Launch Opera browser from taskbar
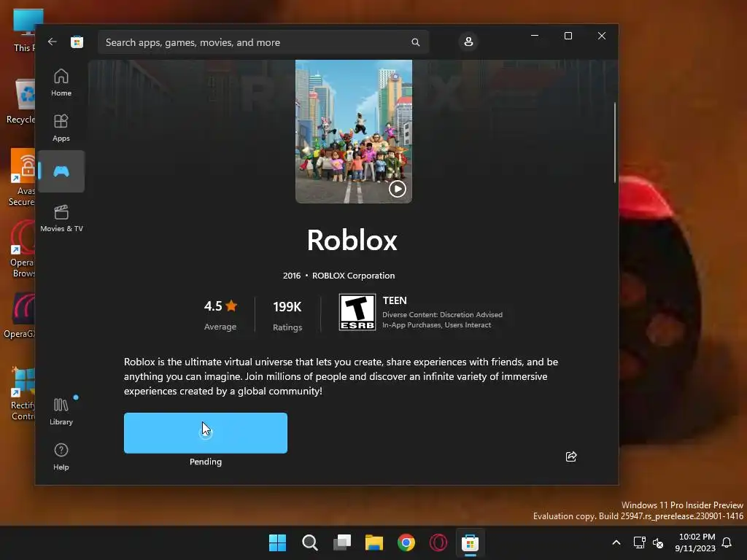This screenshot has height=560, width=747. (438, 542)
